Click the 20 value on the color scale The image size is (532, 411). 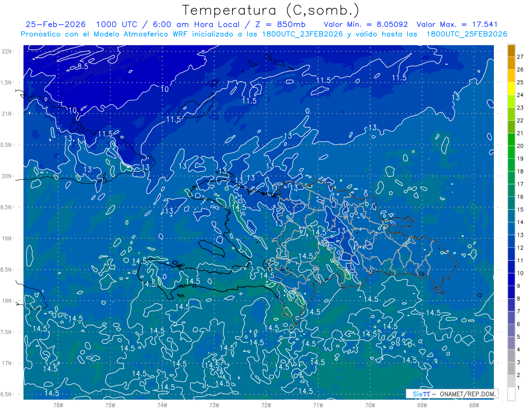(520, 146)
